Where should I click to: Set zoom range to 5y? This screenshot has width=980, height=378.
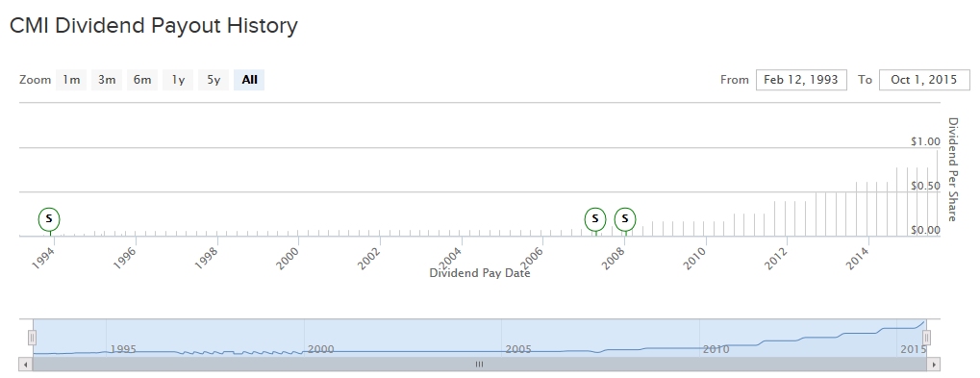(214, 80)
